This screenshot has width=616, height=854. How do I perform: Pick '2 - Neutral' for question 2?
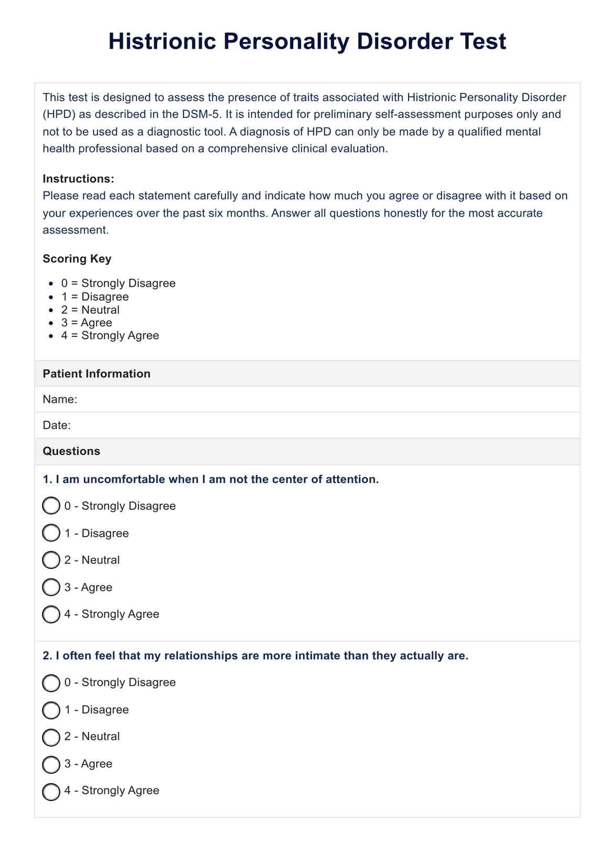[x=51, y=737]
